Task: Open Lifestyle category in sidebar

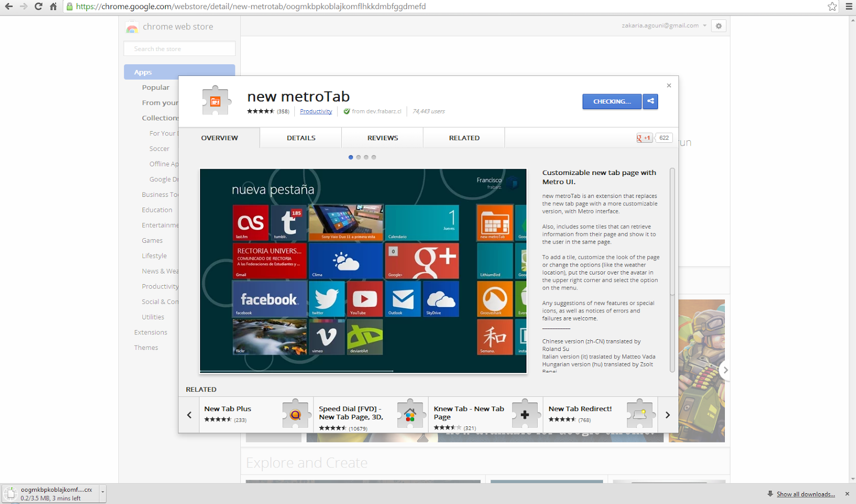Action: tap(154, 256)
